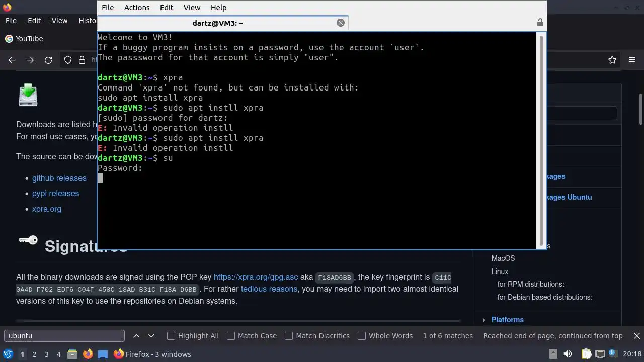
Task: Go forward in Firefox
Action: tap(30, 60)
